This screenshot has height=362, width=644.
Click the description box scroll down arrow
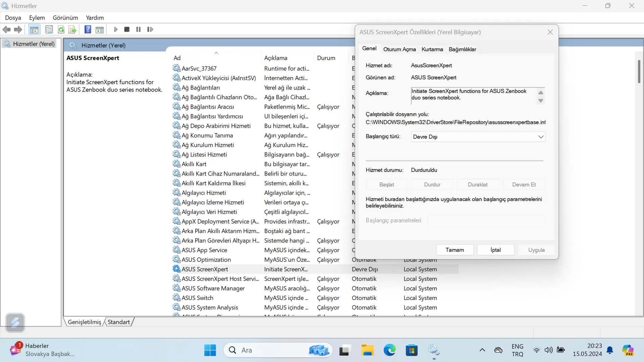[x=541, y=101]
